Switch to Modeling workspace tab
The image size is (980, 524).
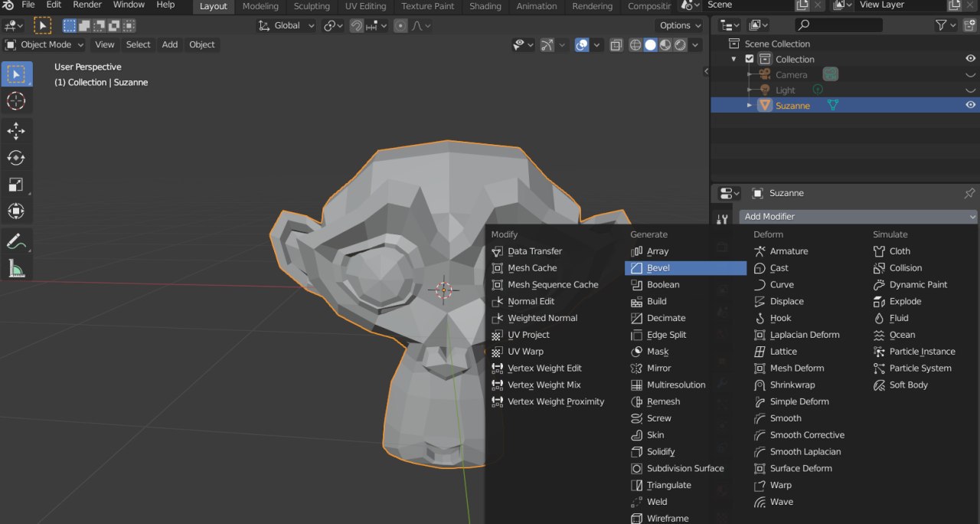pos(260,6)
